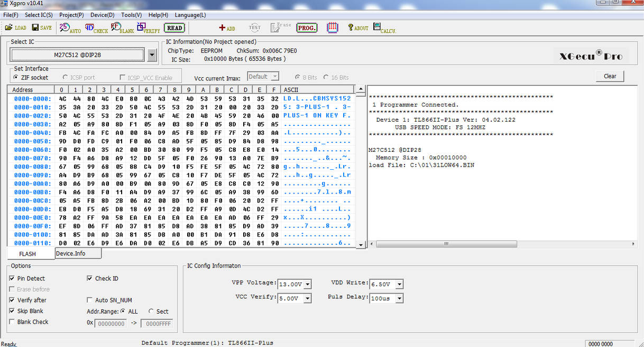The image size is (644, 347).
Task: Open the Language(L) menu
Action: pyautogui.click(x=190, y=15)
